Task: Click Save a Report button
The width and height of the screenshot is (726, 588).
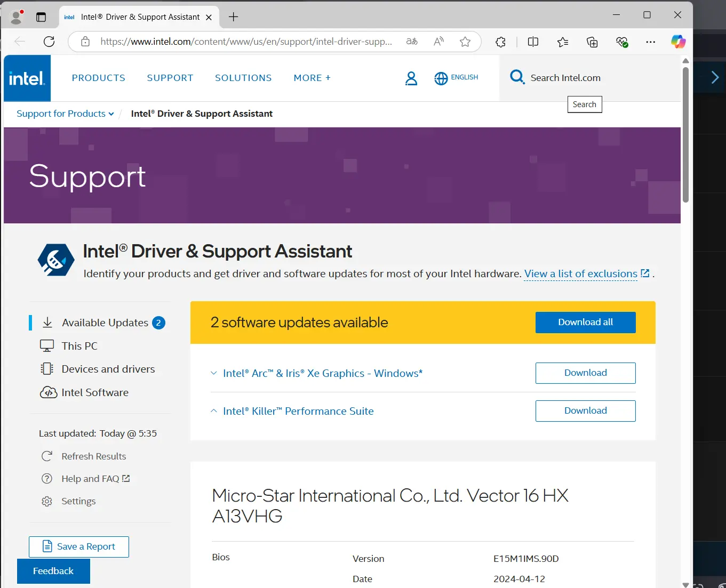Action: pos(79,547)
